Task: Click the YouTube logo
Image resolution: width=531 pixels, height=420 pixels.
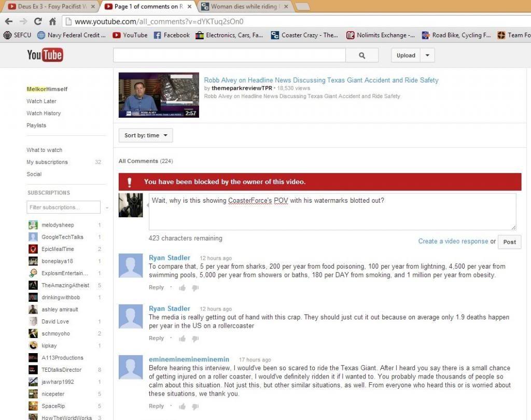Action: pos(45,55)
